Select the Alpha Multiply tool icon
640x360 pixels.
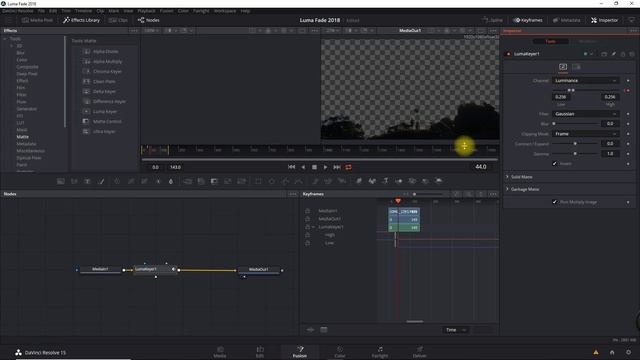coord(86,61)
